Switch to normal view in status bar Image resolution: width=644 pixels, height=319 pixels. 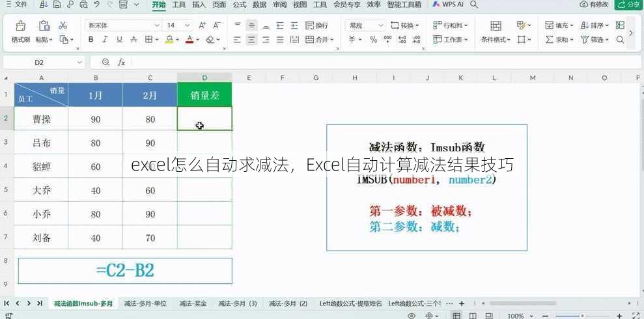point(456,316)
